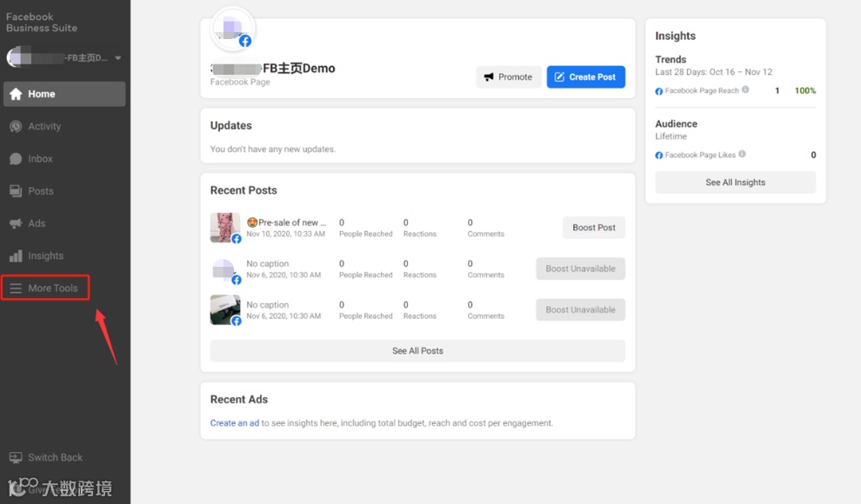Click the Activity clock icon
Viewport: 861px width, 504px height.
(x=16, y=126)
